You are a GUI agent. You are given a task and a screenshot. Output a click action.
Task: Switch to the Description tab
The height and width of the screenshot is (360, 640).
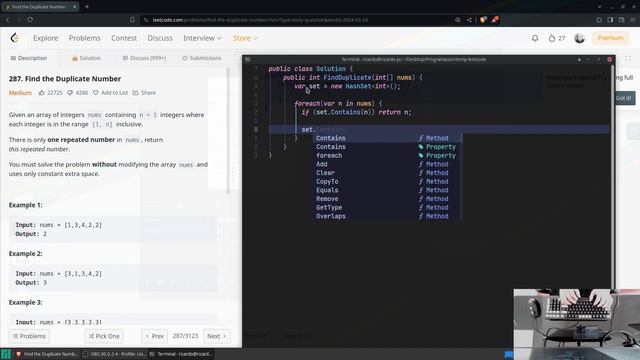point(29,58)
